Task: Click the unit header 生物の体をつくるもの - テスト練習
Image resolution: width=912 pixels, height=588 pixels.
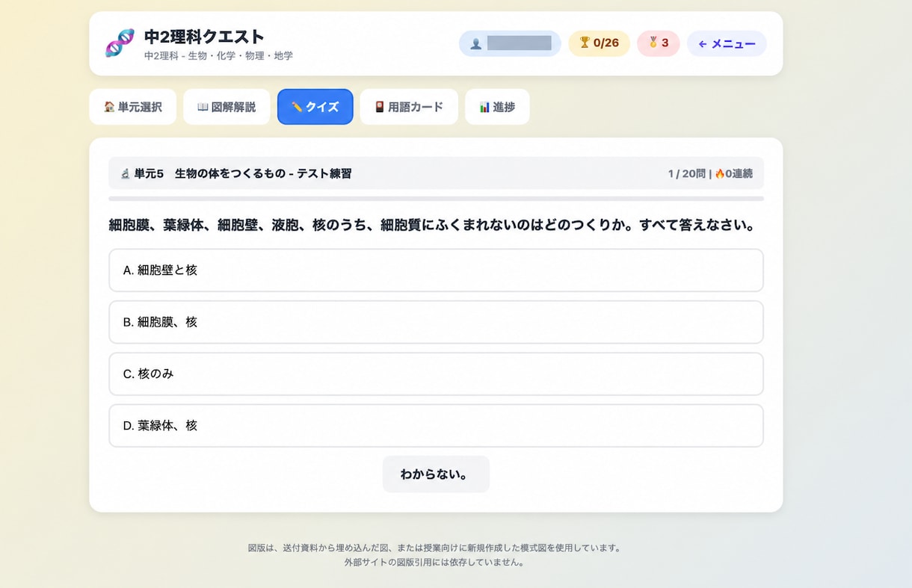Action: click(x=263, y=173)
